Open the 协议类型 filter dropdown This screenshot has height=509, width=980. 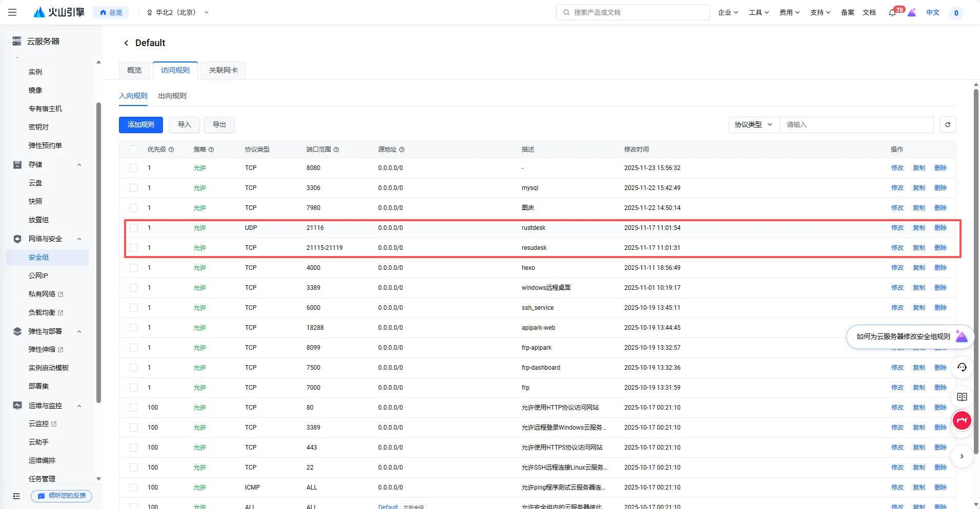[x=753, y=124]
